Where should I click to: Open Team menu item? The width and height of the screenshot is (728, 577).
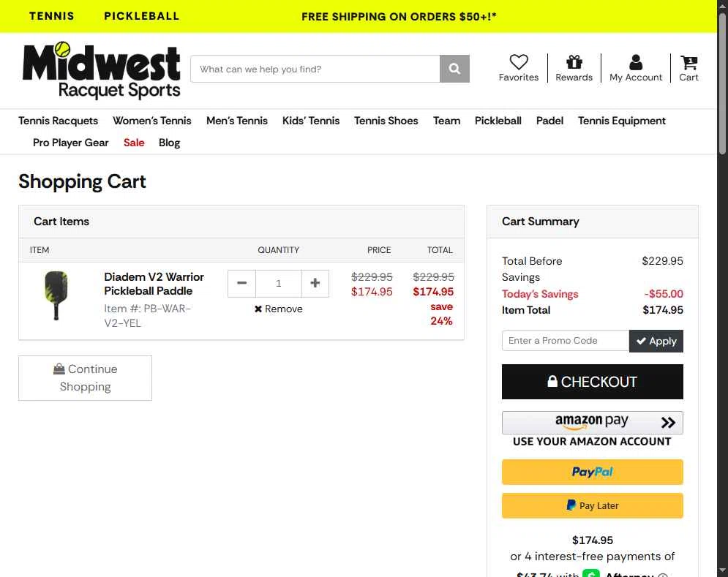pyautogui.click(x=446, y=121)
